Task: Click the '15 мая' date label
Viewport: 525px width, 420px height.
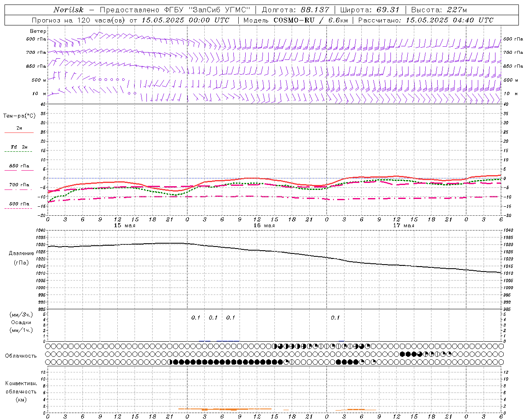Action: (x=125, y=226)
